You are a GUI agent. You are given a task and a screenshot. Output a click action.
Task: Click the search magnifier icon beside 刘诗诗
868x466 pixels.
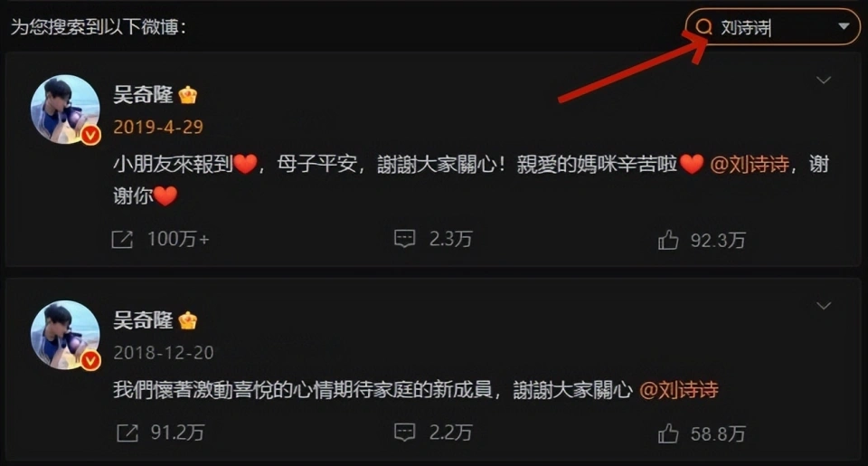pyautogui.click(x=703, y=26)
